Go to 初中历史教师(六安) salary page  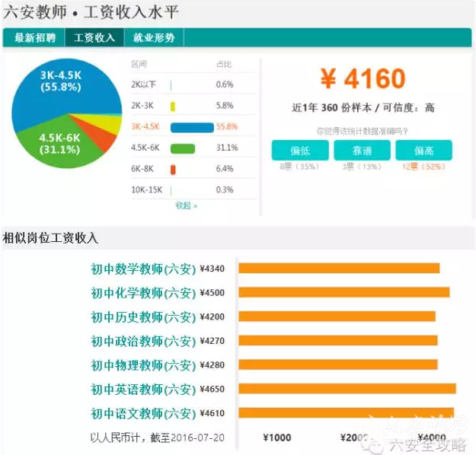pyautogui.click(x=143, y=317)
